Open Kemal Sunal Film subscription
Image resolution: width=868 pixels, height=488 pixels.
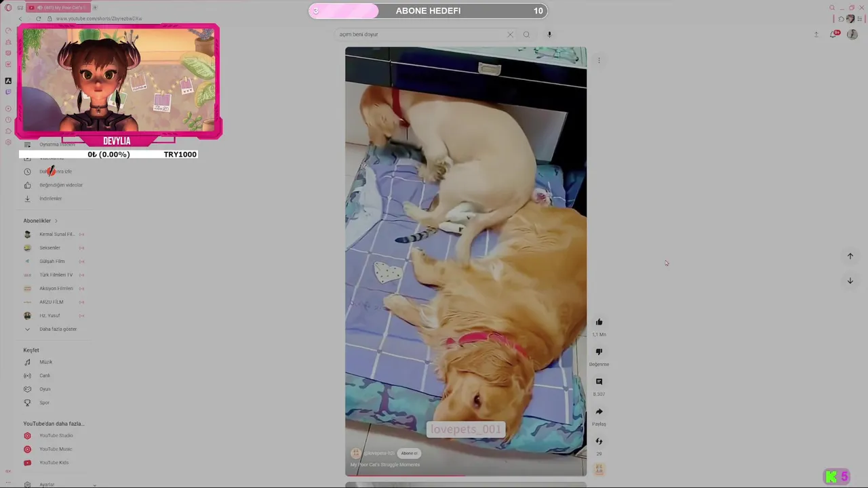coord(53,235)
